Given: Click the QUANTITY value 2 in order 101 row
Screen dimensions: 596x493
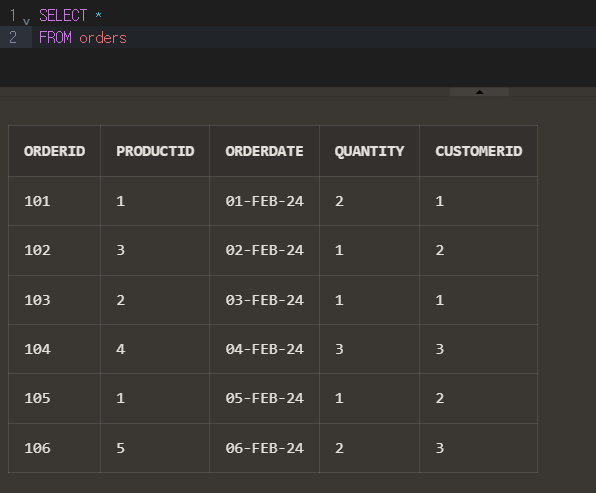Looking at the screenshot, I should click(x=339, y=201).
